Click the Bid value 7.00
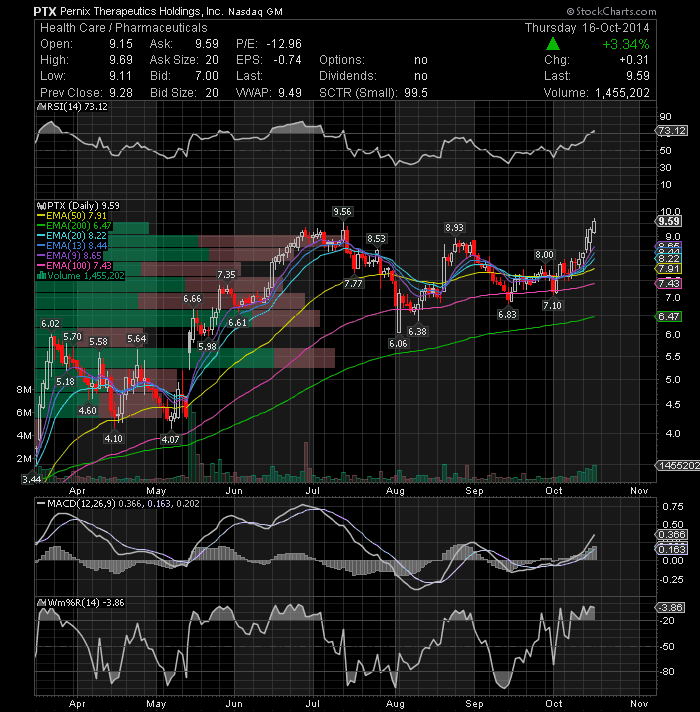700x712 pixels. 207,75
